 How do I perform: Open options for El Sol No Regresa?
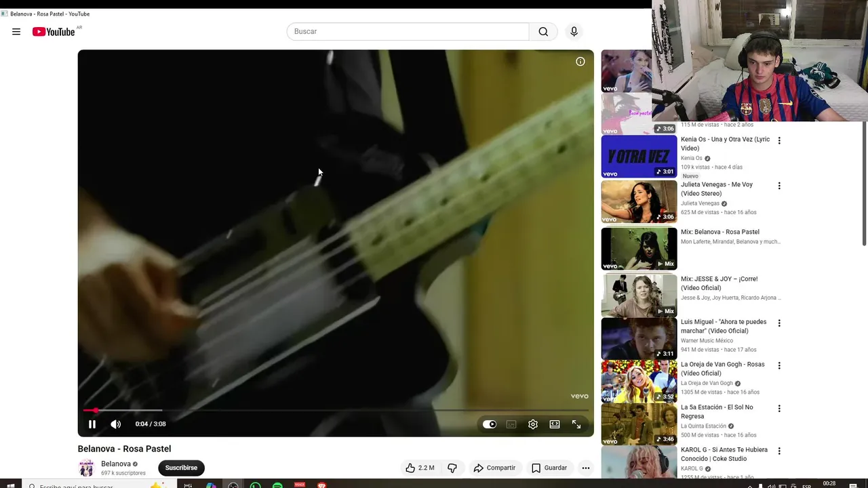click(x=779, y=409)
